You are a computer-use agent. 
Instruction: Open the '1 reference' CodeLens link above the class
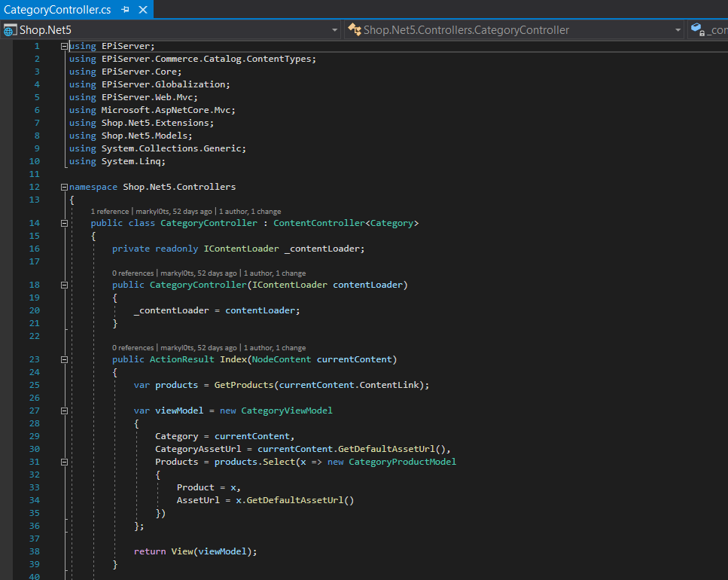coord(110,212)
